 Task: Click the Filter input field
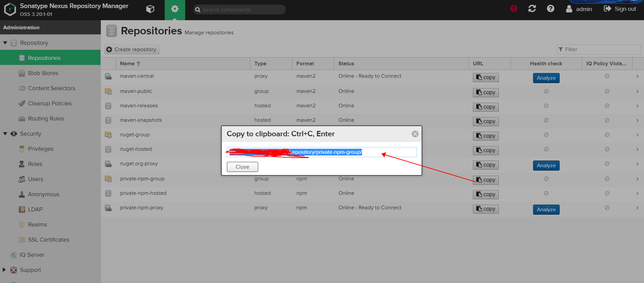[x=599, y=49]
